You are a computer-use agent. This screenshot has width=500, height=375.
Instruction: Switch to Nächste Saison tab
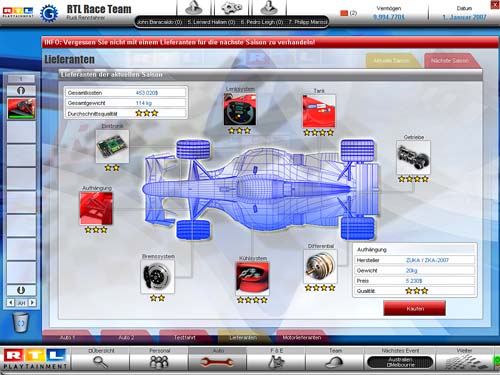(x=449, y=61)
